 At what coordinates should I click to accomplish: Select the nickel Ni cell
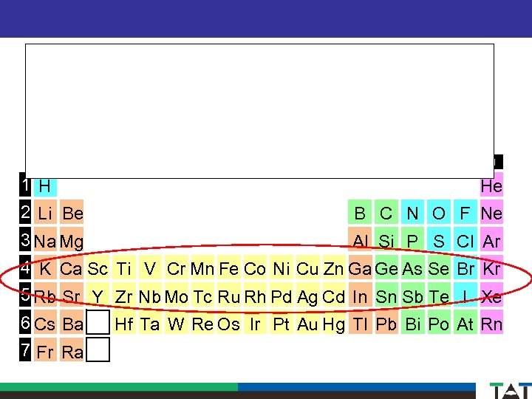click(x=282, y=267)
